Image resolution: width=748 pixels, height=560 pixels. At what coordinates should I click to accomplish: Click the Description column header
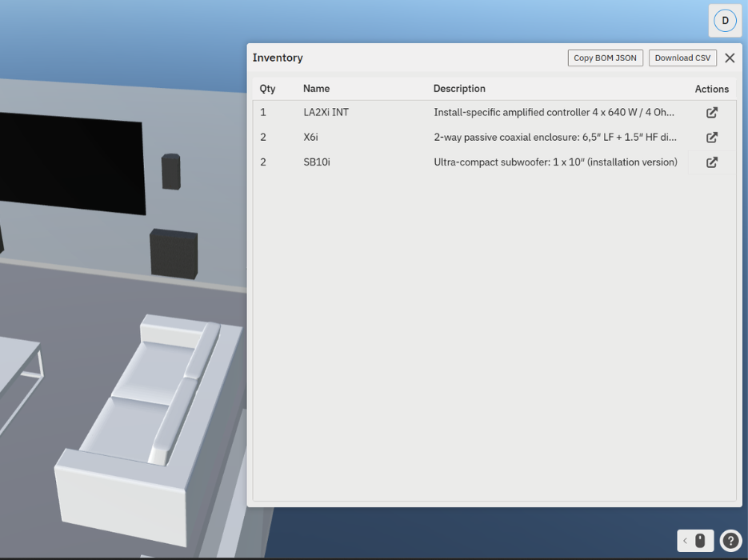(x=459, y=89)
